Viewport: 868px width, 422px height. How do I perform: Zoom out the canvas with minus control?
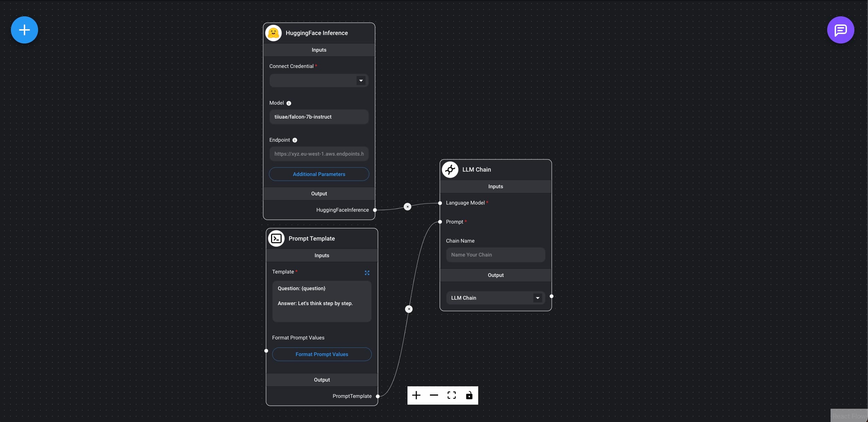tap(434, 395)
